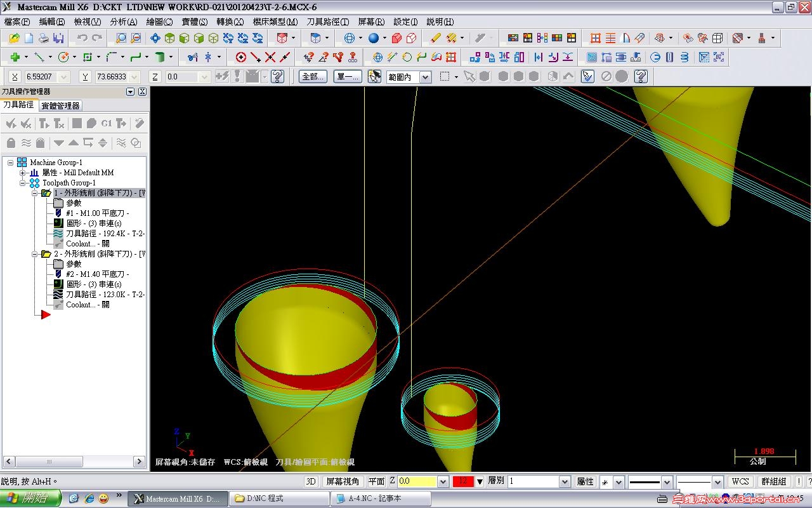Click the create point green plus icon
Screen dimensions: 812x508
pos(14,57)
